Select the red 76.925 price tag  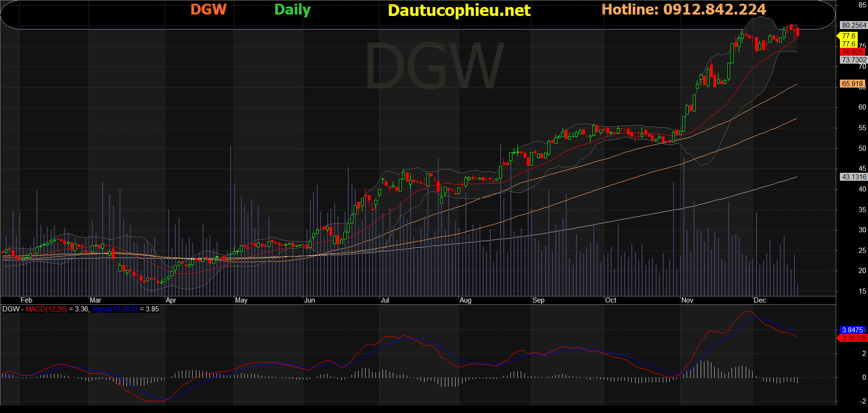coord(853,52)
